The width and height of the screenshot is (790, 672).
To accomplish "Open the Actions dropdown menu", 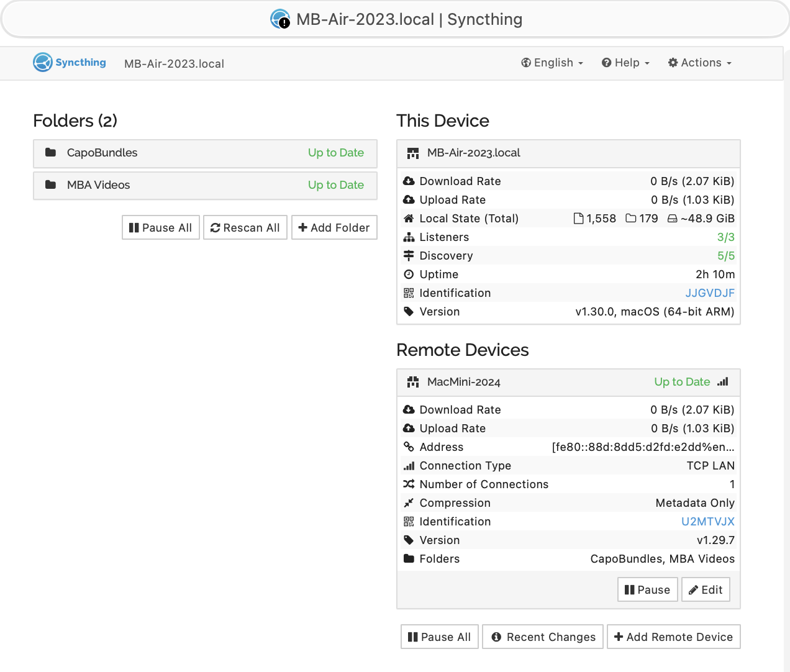I will click(x=700, y=63).
